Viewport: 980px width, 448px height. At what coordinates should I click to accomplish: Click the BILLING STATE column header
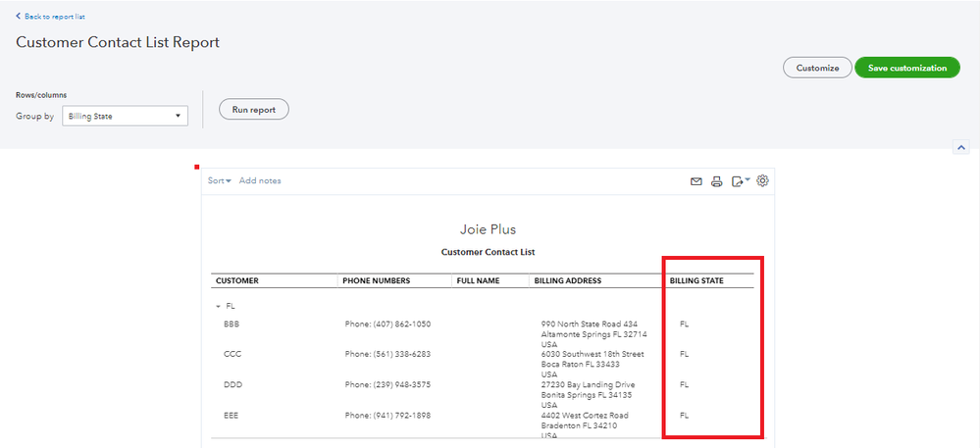(x=696, y=280)
